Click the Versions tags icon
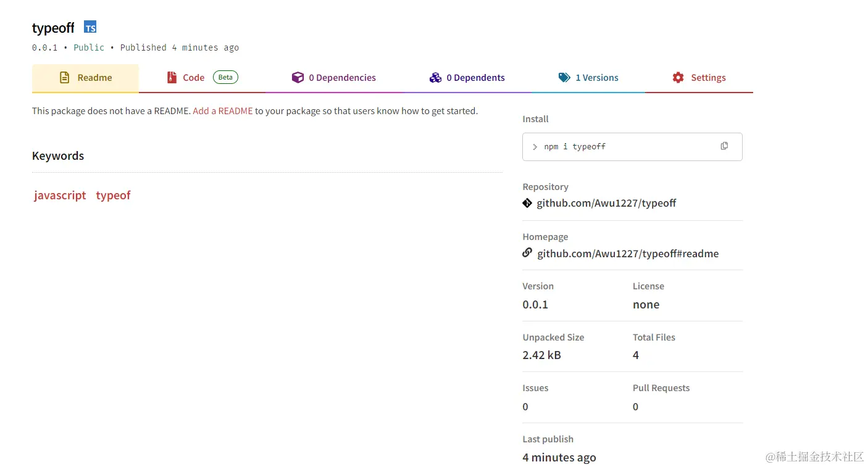The image size is (868, 467). tap(564, 78)
